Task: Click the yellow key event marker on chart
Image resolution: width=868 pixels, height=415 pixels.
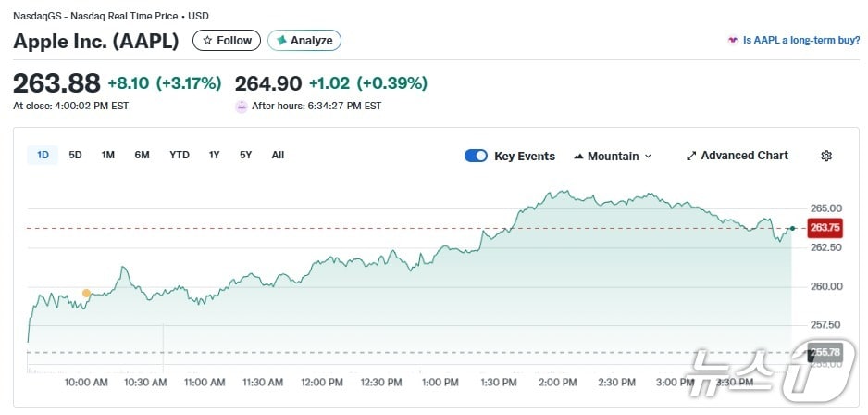Action: point(86,294)
